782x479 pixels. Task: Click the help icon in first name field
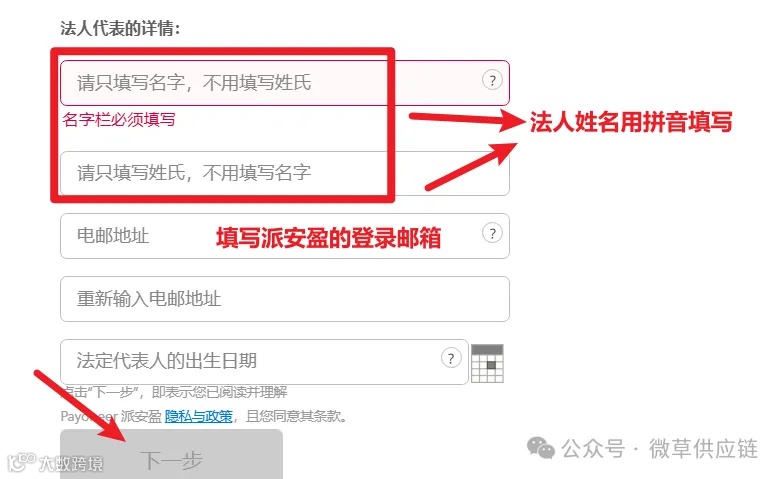492,80
